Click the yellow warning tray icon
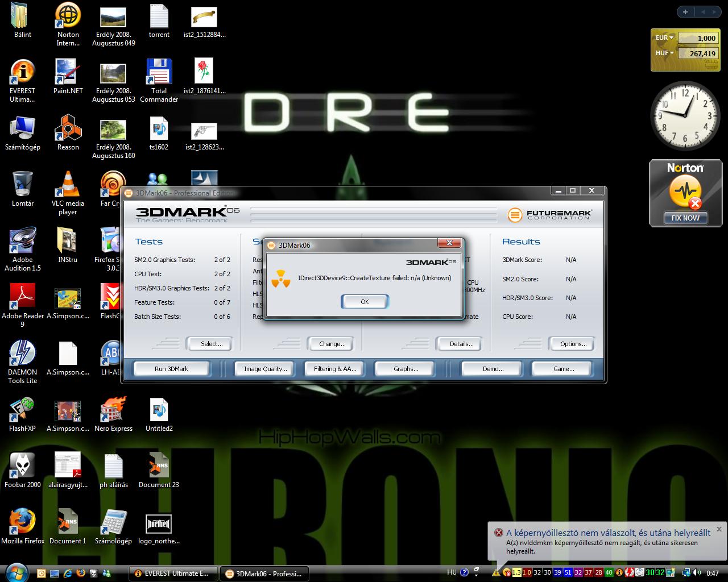The height and width of the screenshot is (582, 728). [x=496, y=573]
